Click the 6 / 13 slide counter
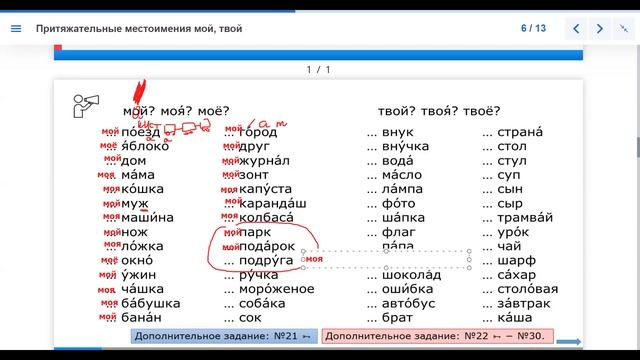This screenshot has height=360, width=640. [x=533, y=28]
